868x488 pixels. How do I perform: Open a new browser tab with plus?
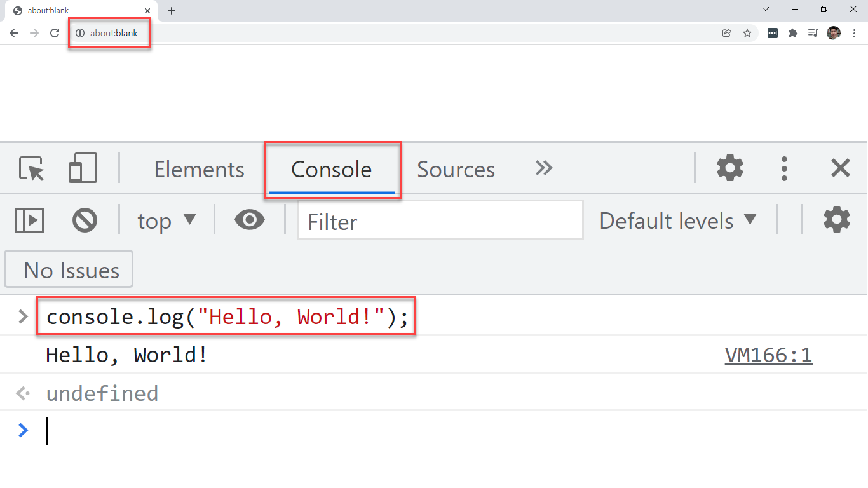point(172,11)
